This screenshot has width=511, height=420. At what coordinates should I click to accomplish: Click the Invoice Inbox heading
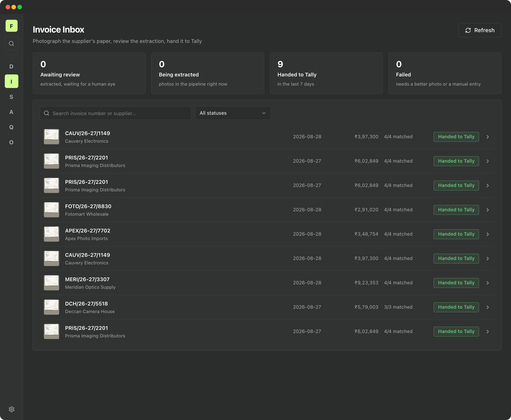click(x=58, y=30)
